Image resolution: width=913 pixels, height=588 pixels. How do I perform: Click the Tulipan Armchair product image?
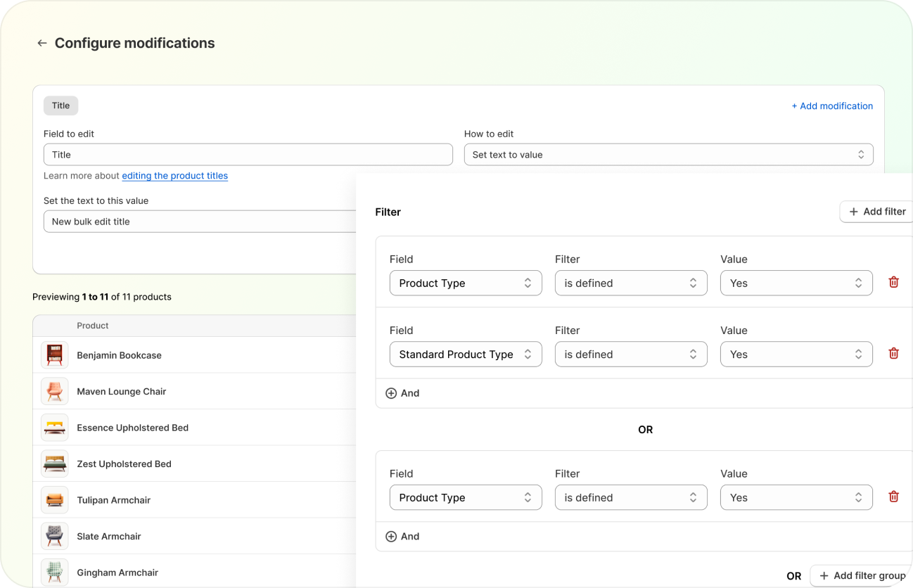(x=55, y=500)
